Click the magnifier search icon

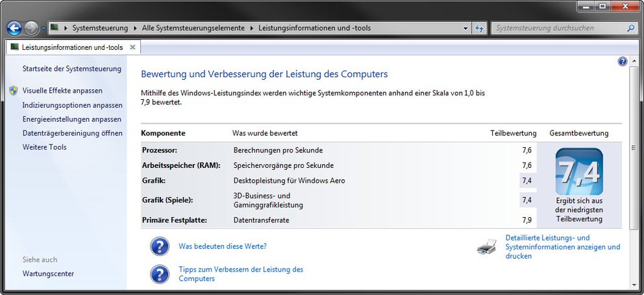click(x=631, y=29)
